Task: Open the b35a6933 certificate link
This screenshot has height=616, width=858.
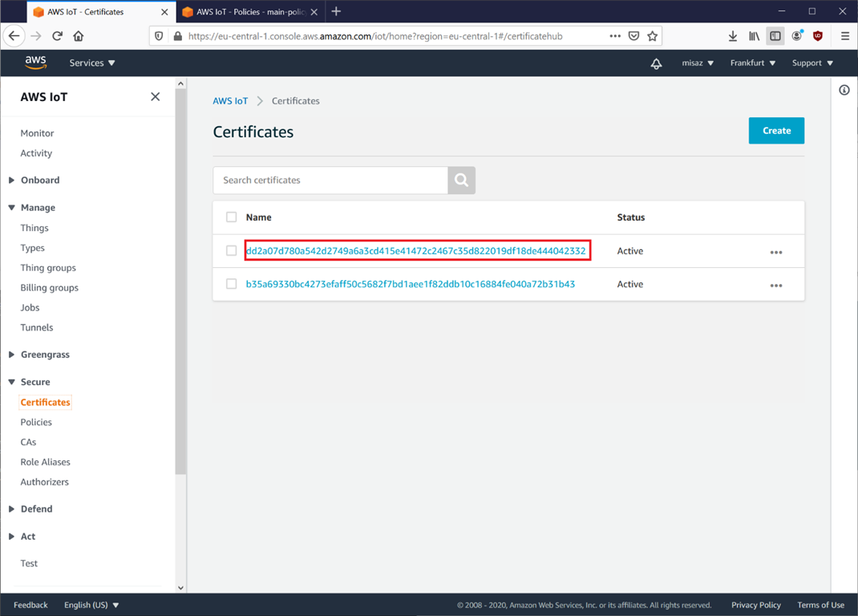Action: (x=410, y=284)
